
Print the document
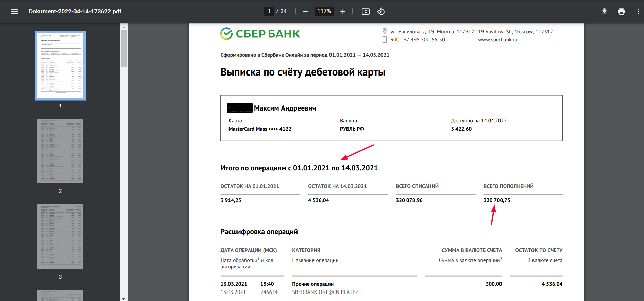[x=621, y=12]
